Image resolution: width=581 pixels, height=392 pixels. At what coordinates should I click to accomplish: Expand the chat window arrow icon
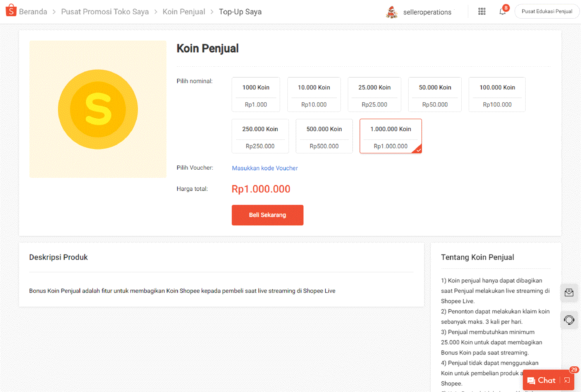tap(567, 380)
